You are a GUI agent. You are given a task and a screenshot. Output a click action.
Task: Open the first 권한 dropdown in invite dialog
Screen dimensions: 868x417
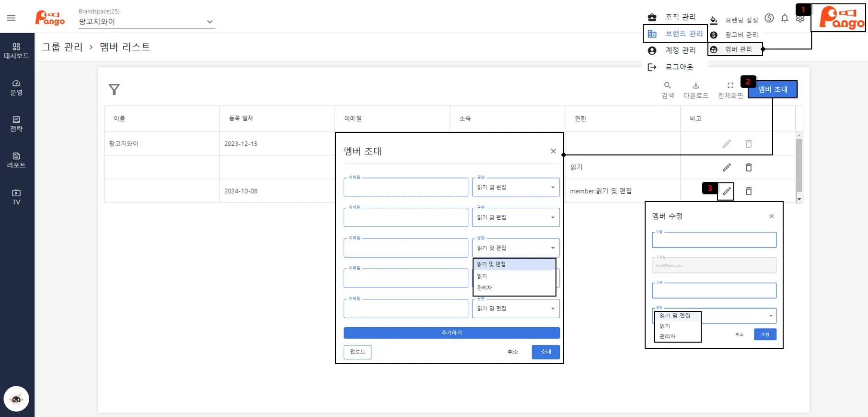tap(516, 187)
